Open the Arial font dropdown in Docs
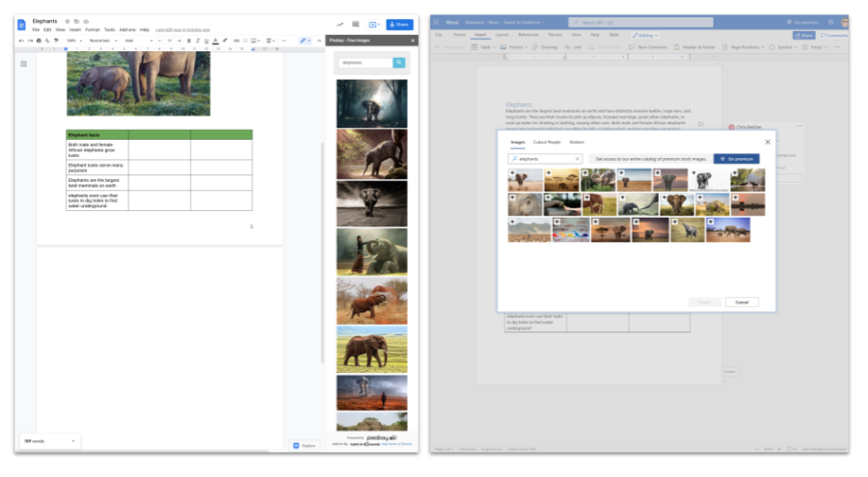This screenshot has height=477, width=868. [x=138, y=40]
